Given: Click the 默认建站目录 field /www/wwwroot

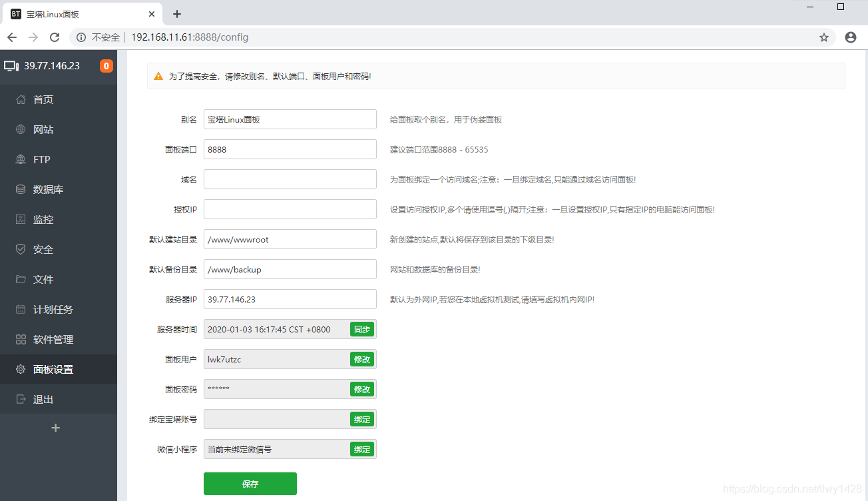Looking at the screenshot, I should tap(290, 239).
